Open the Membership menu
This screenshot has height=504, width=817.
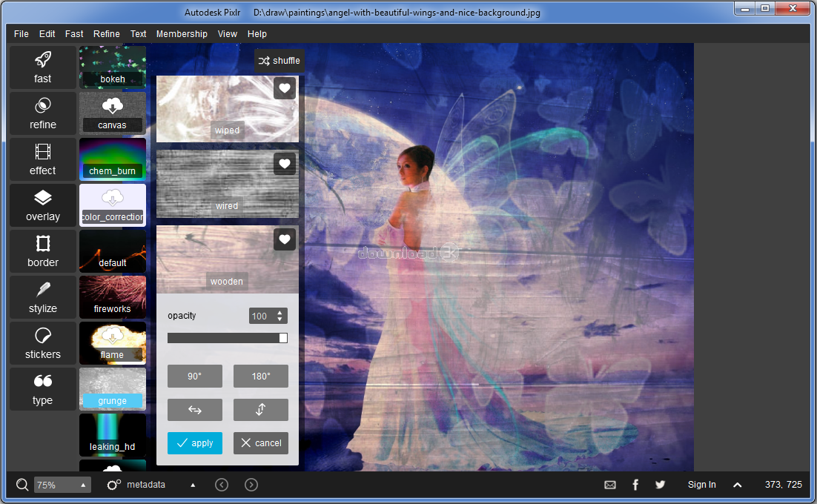(182, 34)
